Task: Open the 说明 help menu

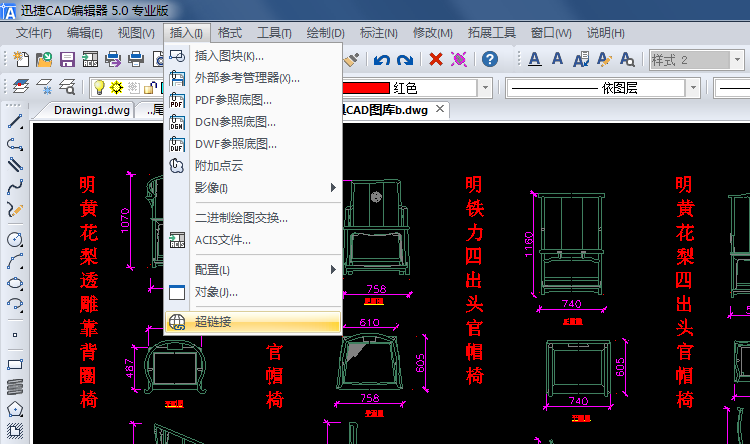Action: tap(606, 33)
